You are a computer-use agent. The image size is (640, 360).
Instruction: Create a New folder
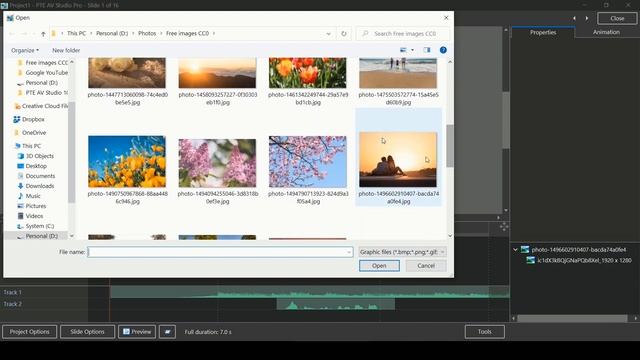[x=66, y=50]
